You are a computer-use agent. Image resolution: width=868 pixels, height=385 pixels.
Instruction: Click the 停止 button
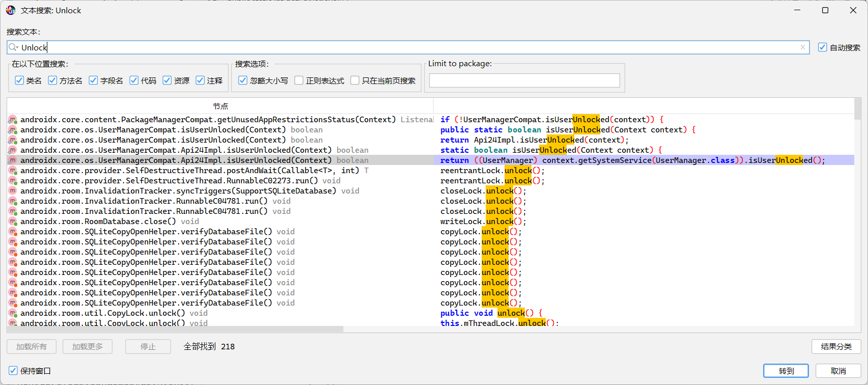pos(148,347)
